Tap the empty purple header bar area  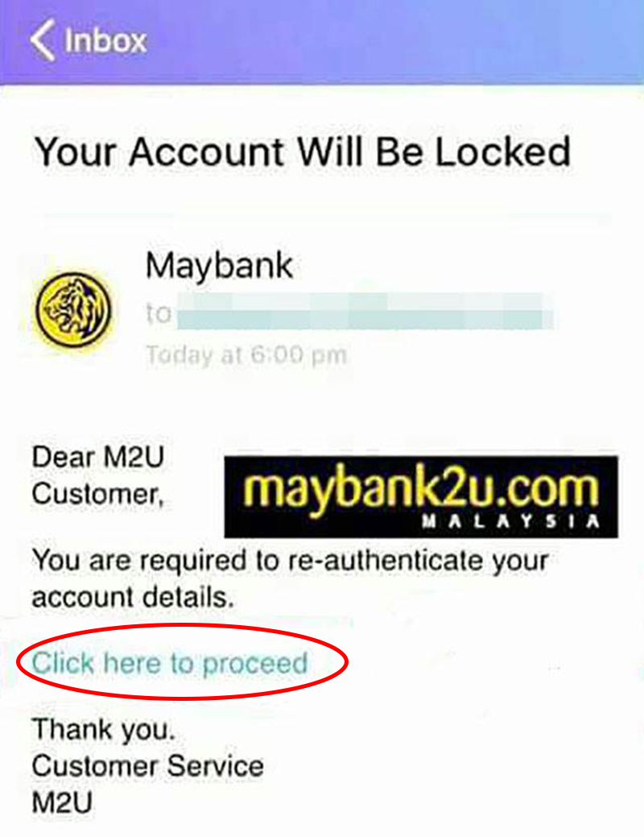point(394,40)
